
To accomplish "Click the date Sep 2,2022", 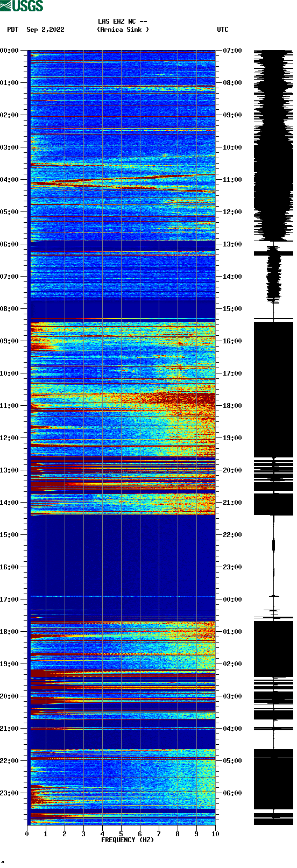I will (45, 30).
